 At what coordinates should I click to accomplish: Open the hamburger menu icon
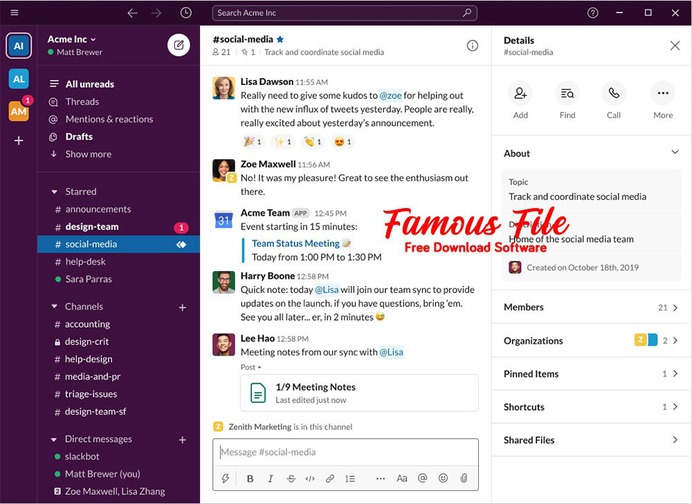pos(14,12)
